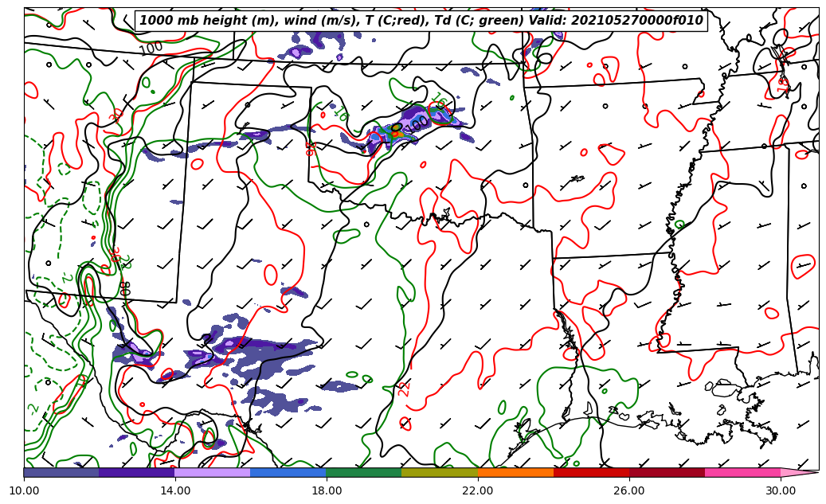Click the bright red 24–26 colorbar segment

[x=591, y=472]
